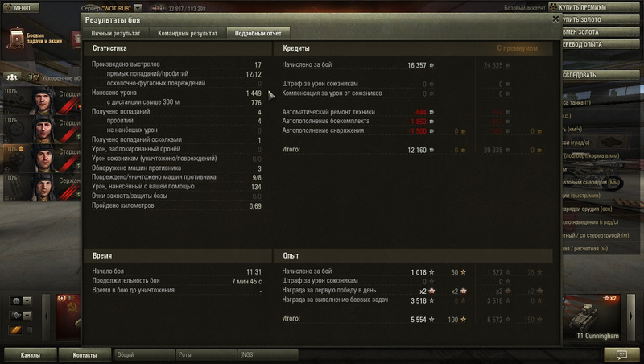Open the nation filter dropdown arrow
This screenshot has width=644, height=364.
tap(27, 301)
